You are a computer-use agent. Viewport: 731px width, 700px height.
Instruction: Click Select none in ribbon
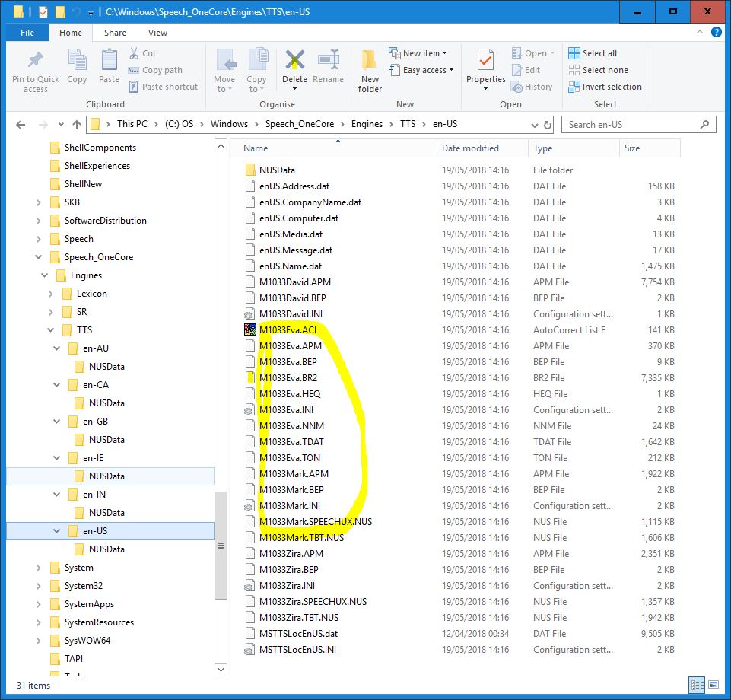[598, 70]
